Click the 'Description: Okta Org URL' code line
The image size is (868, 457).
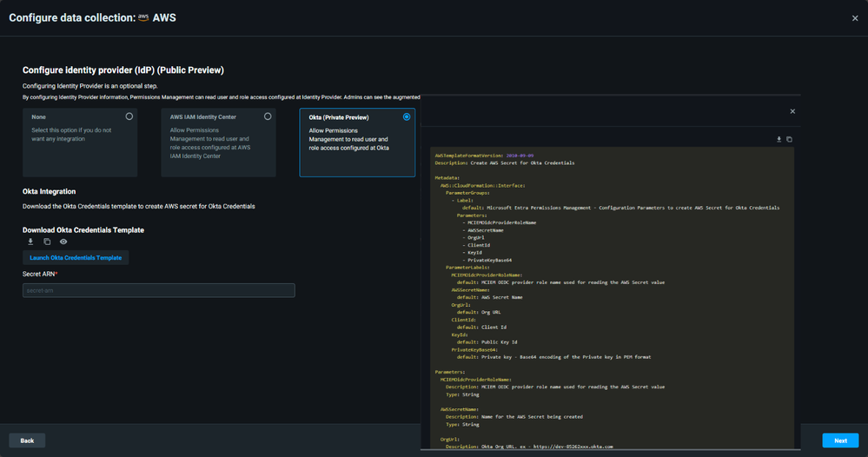[529, 447]
